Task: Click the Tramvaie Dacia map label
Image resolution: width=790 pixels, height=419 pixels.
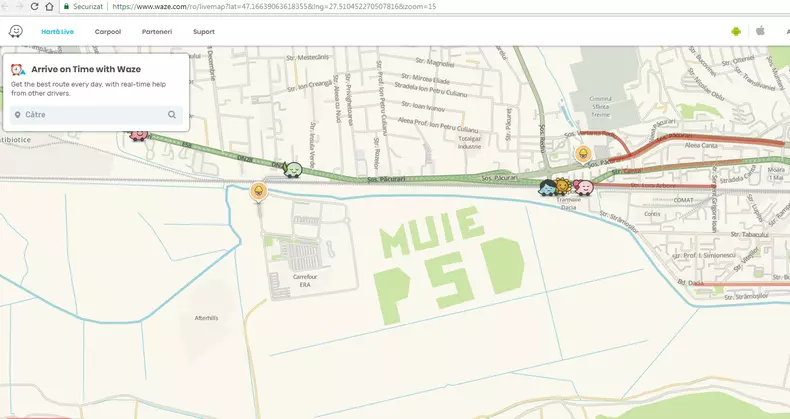Action: click(x=568, y=203)
